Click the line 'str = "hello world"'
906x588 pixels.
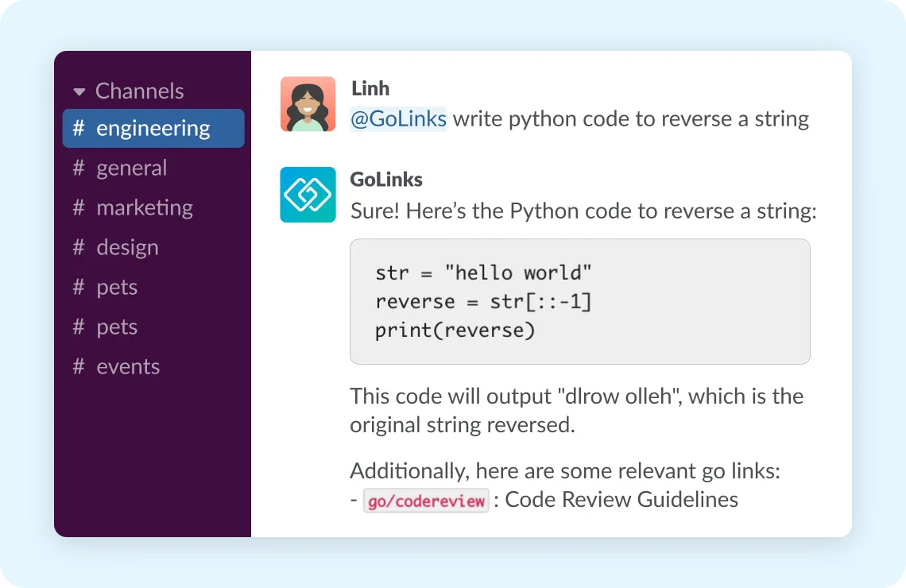(484, 273)
